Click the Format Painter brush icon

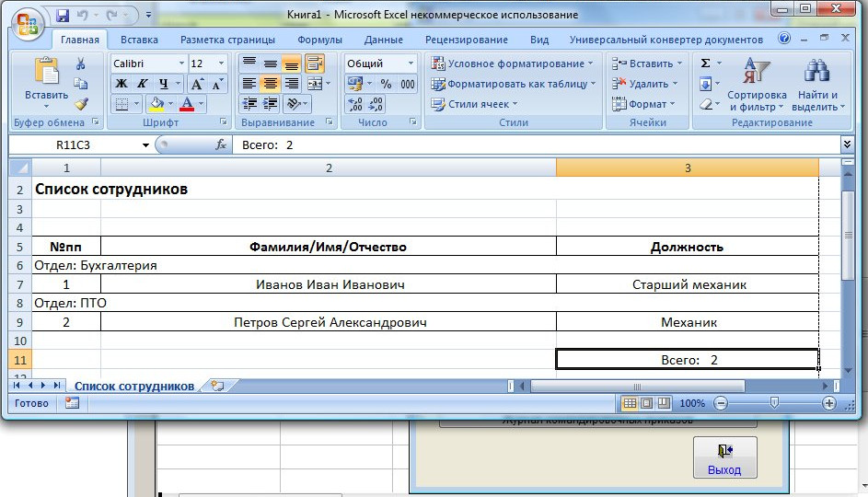tap(81, 104)
